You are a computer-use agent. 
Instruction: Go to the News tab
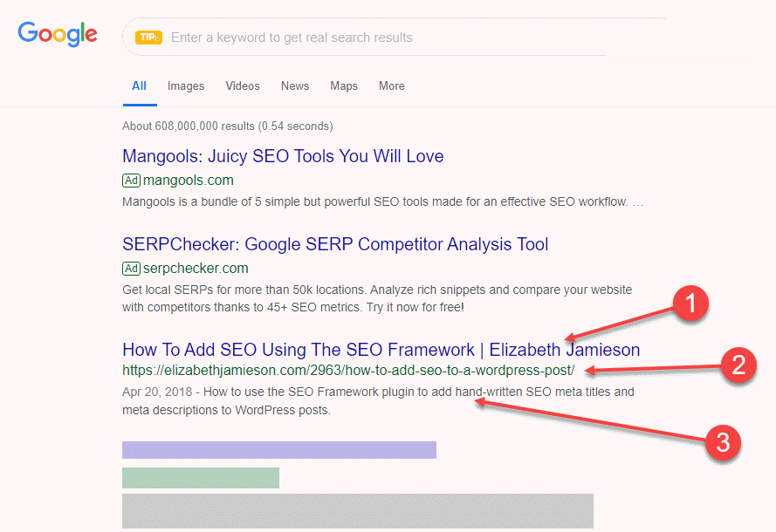295,86
